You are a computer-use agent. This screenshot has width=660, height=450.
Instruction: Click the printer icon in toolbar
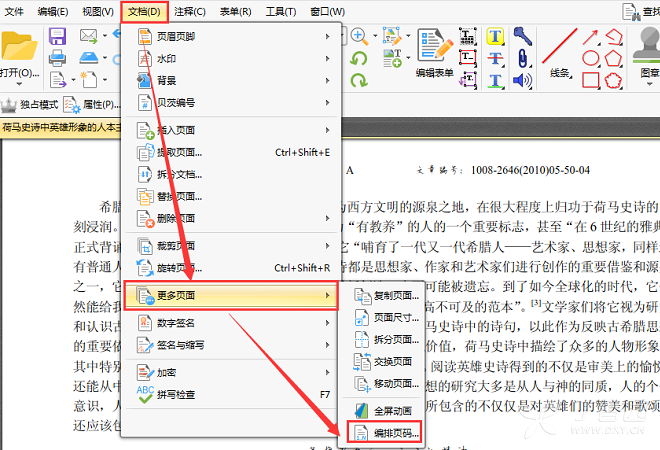coord(57,58)
